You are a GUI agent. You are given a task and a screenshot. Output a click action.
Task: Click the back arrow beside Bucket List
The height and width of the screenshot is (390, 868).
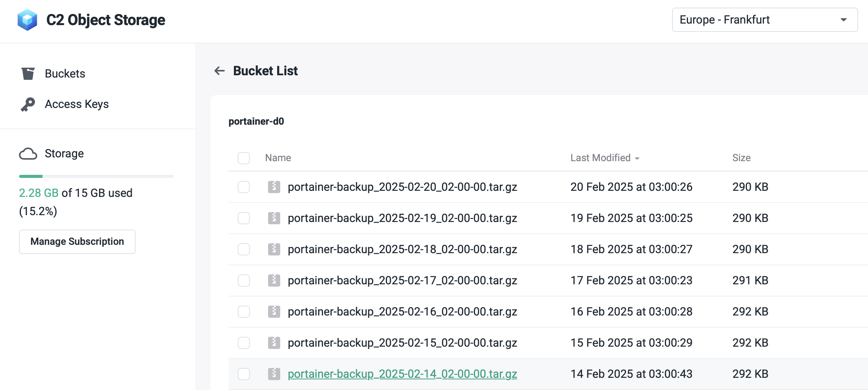pos(219,71)
